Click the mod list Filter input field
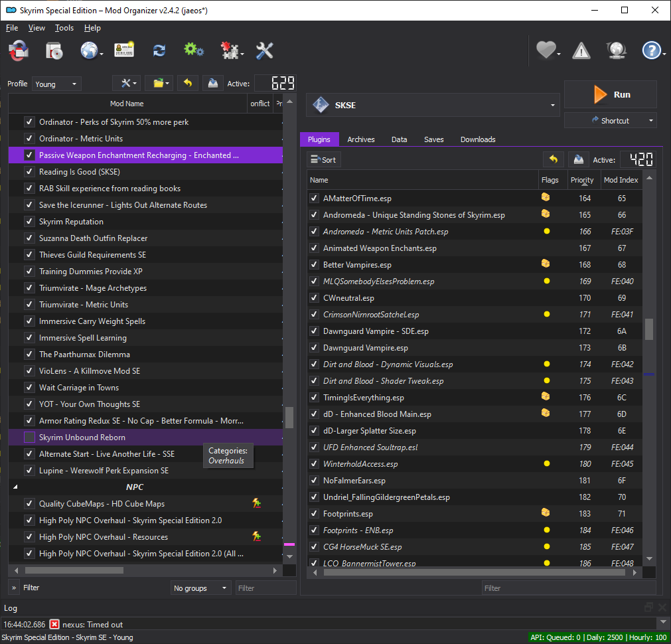The width and height of the screenshot is (671, 644). [x=265, y=588]
